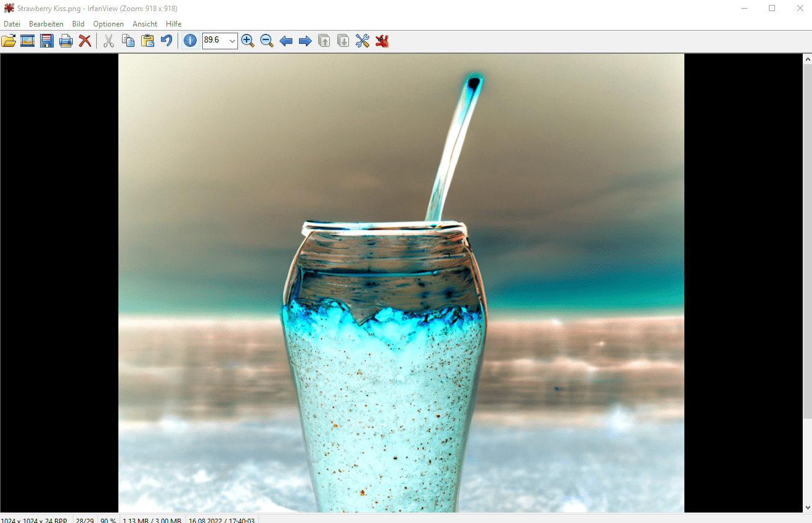Zoom out with the magnifier minus icon

(267, 41)
